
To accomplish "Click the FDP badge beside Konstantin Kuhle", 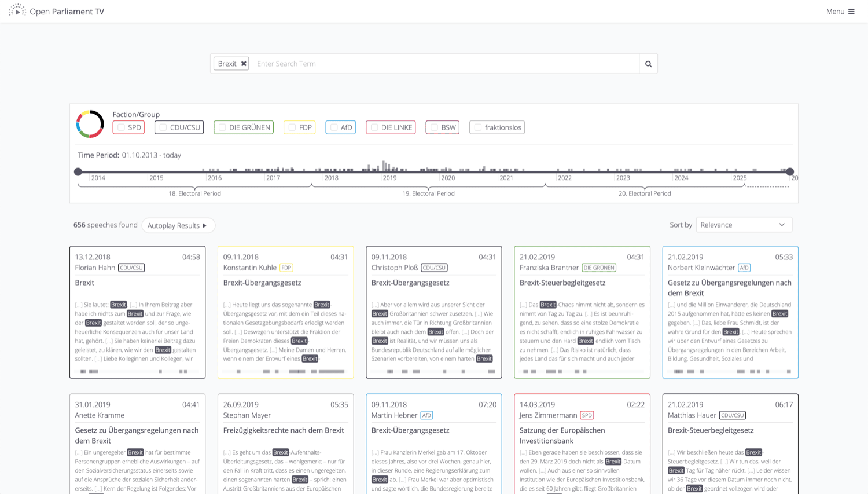I will click(x=286, y=268).
